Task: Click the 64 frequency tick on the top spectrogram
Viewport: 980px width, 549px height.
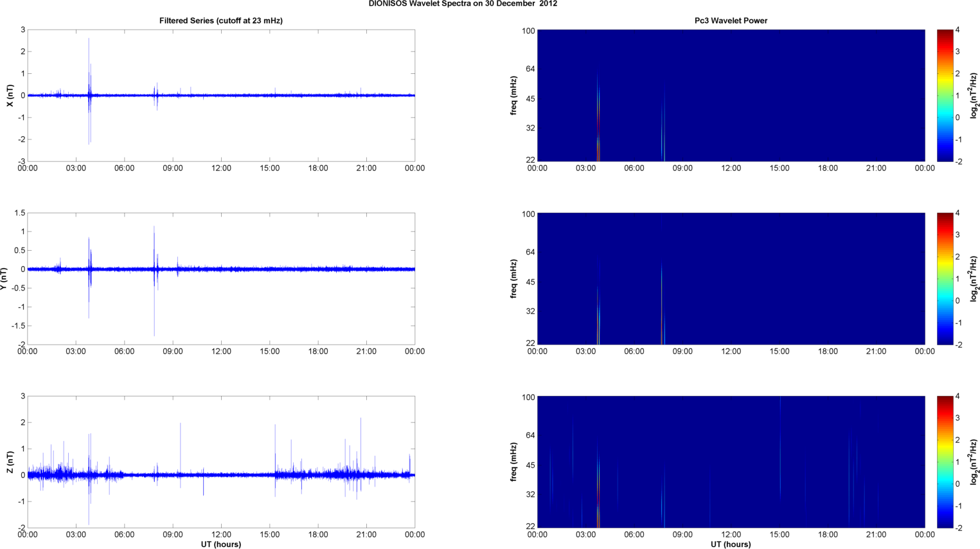Action: click(530, 69)
